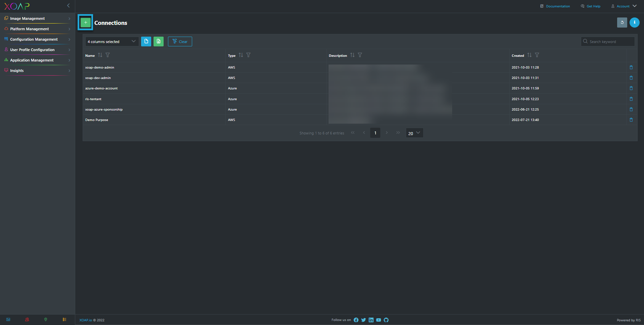The height and width of the screenshot is (325, 644).
Task: Click the green add connection plus button
Action: click(x=86, y=23)
